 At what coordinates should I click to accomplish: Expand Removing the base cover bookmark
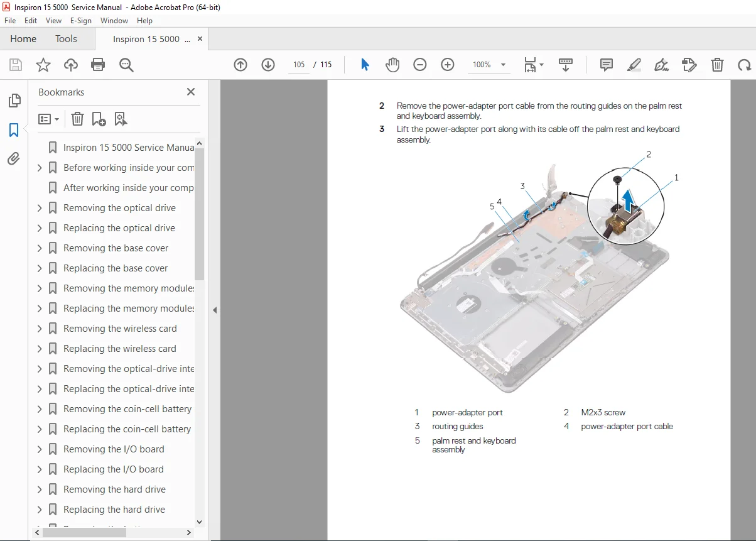point(40,248)
